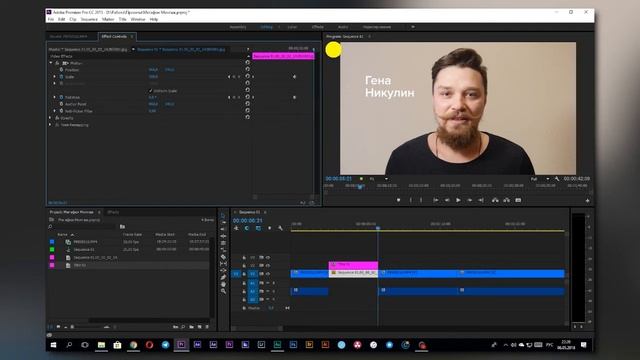Mute the A1 audio track
Image resolution: width=640 pixels, height=360 pixels.
268,283
